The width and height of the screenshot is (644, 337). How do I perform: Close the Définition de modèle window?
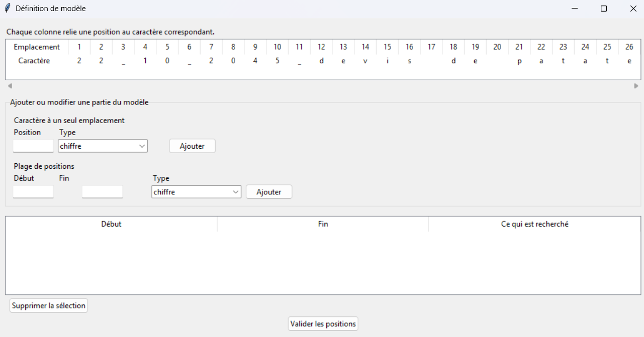click(x=632, y=9)
